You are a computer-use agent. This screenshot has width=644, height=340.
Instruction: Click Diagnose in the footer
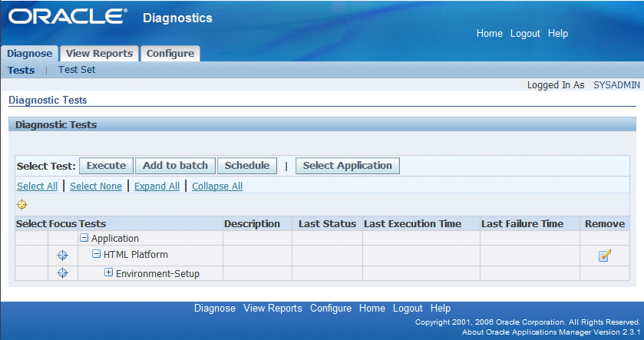[x=215, y=309]
